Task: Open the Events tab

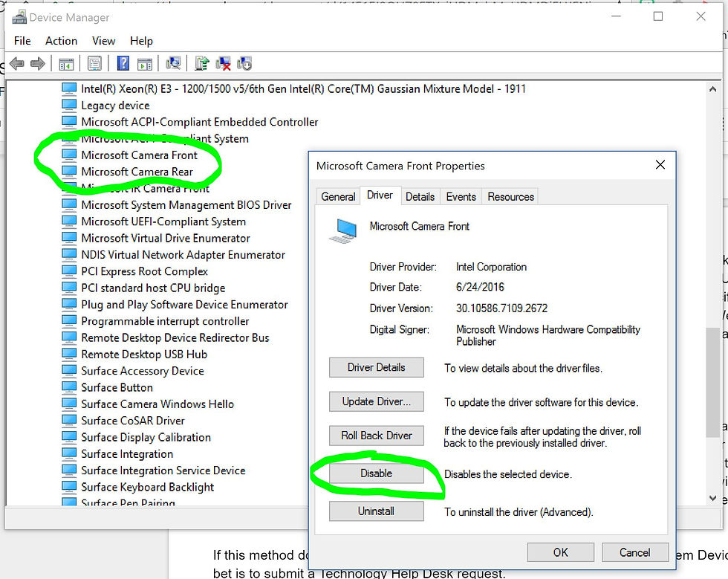Action: tap(461, 196)
